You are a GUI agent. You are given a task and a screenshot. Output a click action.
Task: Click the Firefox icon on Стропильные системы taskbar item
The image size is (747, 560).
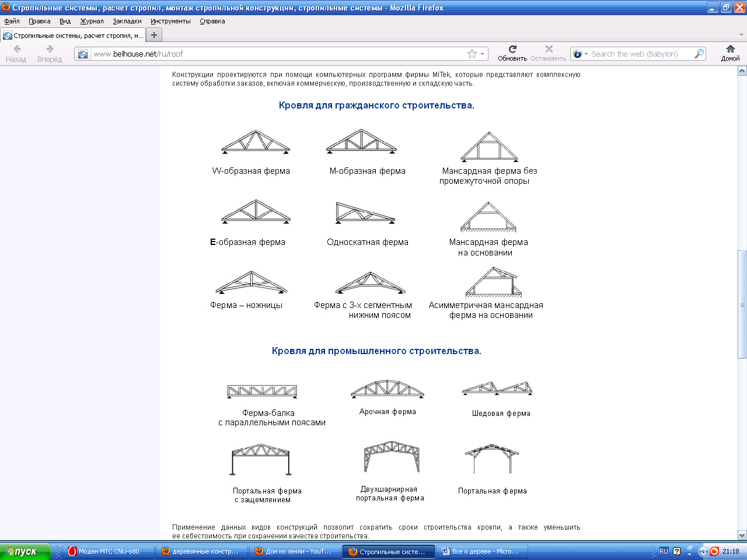click(352, 551)
